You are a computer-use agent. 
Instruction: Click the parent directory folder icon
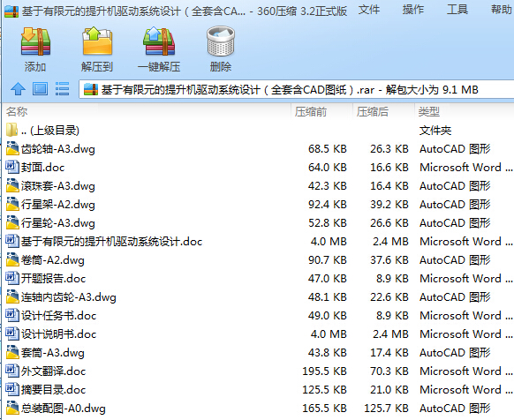click(x=11, y=130)
